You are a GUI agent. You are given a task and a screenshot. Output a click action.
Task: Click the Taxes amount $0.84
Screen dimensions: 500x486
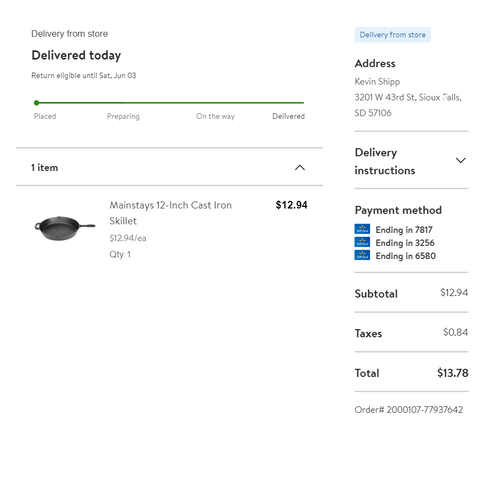pyautogui.click(x=455, y=332)
